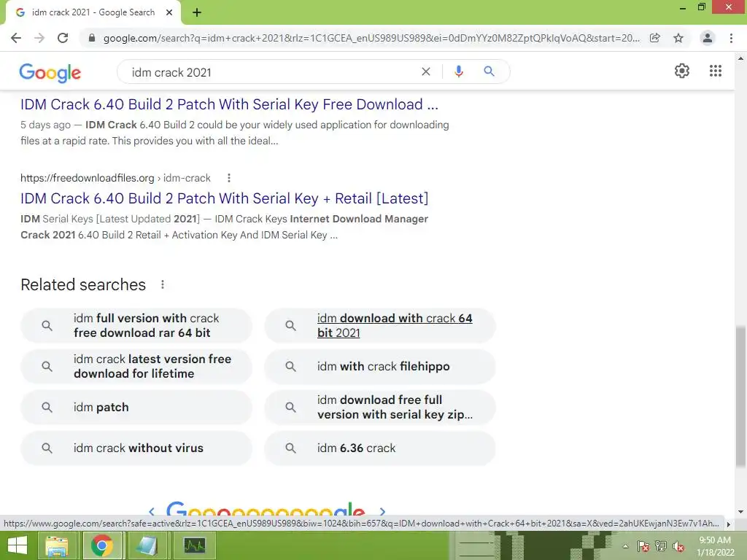Click the blue search magnifier icon

point(489,71)
